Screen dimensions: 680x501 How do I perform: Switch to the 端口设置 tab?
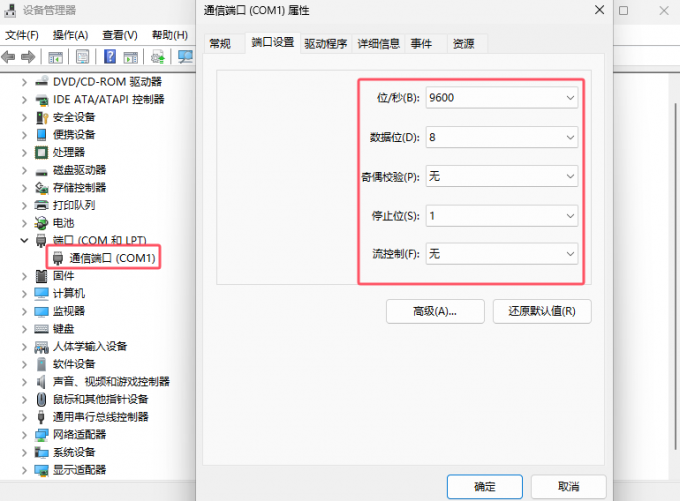tap(273, 43)
